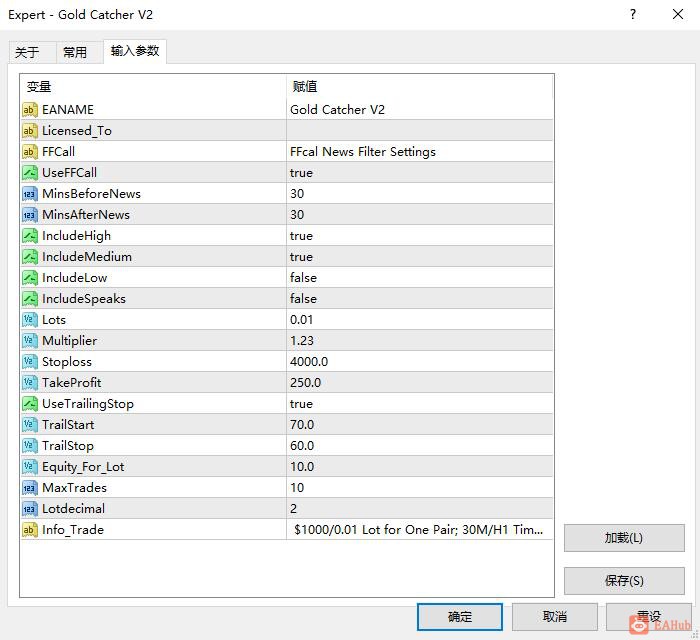Click the help question mark icon
This screenshot has width=700, height=640.
(633, 14)
